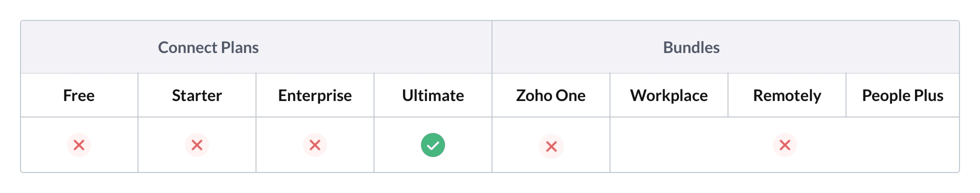
Task: Select the Workplace bundle header
Action: [x=668, y=95]
